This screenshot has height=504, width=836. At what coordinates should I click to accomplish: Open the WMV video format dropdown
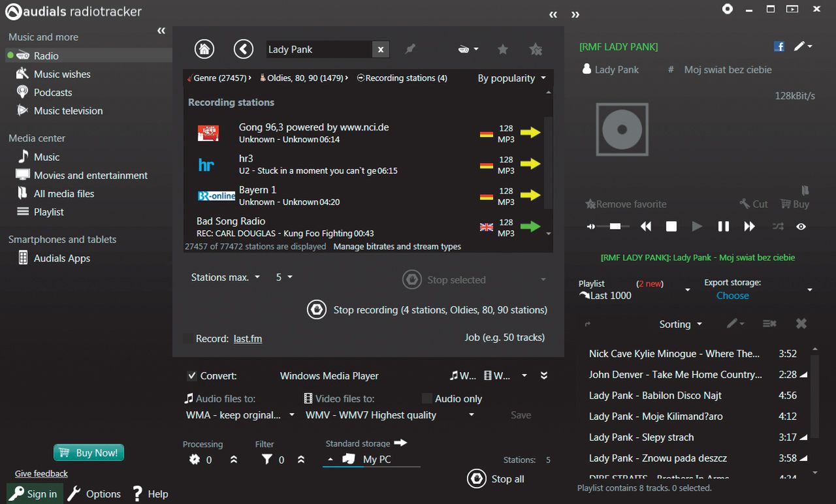(390, 415)
